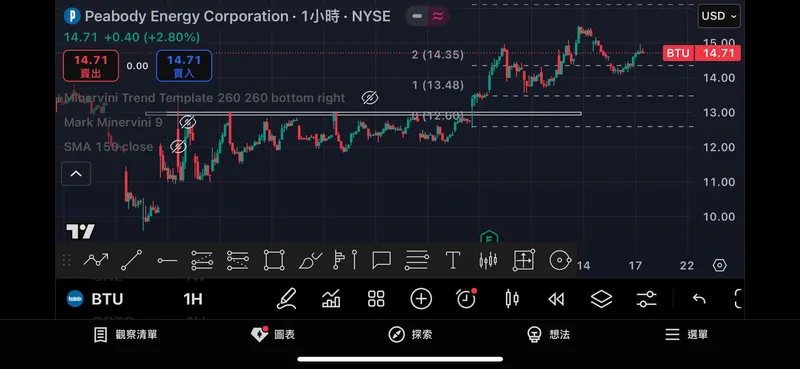Tap the date 22 on time axis

(687, 265)
